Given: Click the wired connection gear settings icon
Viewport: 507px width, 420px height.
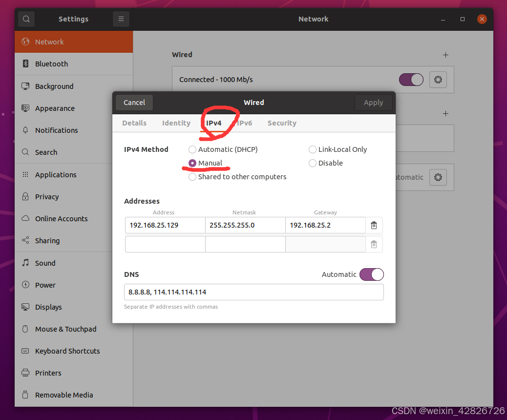Looking at the screenshot, I should click(x=438, y=80).
